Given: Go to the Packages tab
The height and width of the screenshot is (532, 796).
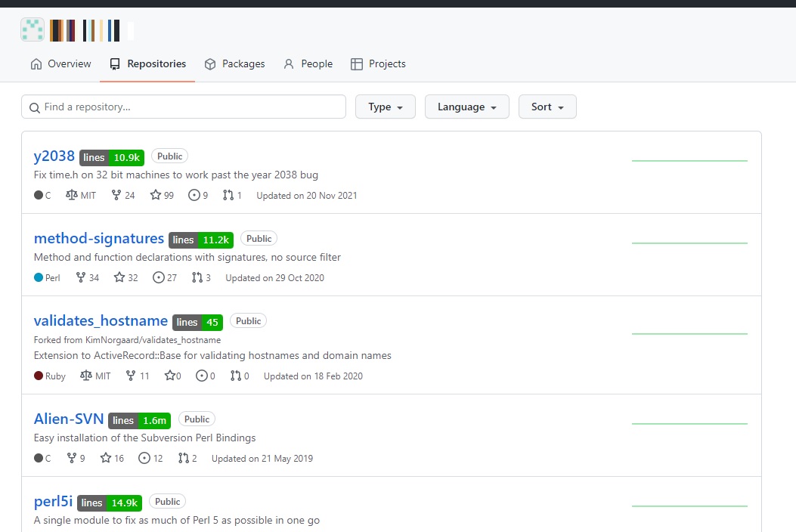Looking at the screenshot, I should pos(234,64).
